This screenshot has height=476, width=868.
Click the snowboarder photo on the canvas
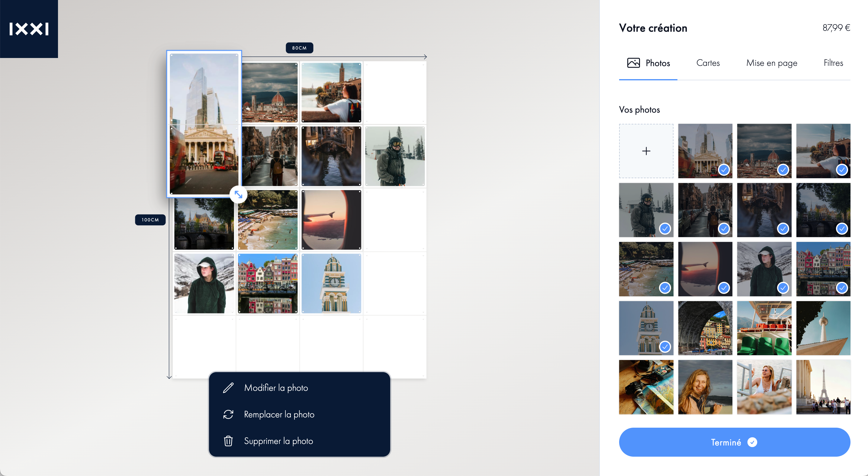click(x=394, y=156)
